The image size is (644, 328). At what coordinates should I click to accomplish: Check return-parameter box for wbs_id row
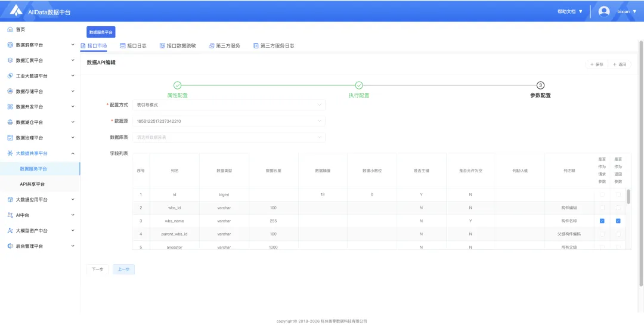click(618, 208)
